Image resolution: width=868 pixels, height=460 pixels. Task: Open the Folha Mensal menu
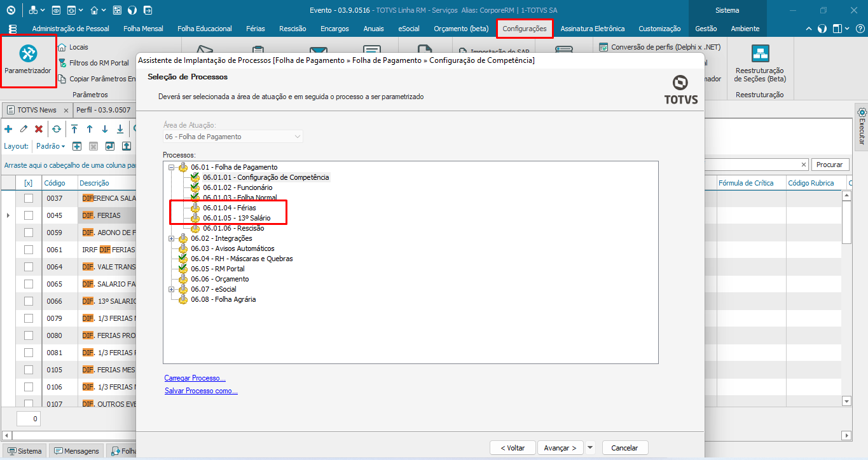click(143, 29)
